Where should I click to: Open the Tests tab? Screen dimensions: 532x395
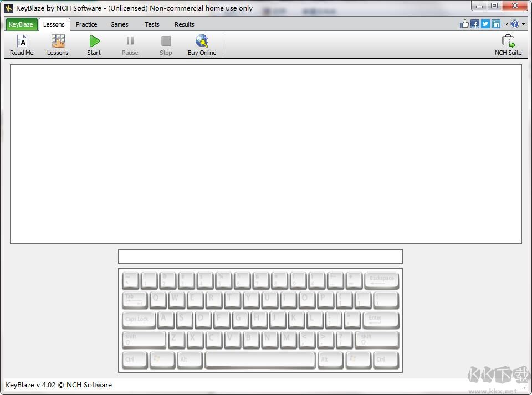[152, 24]
